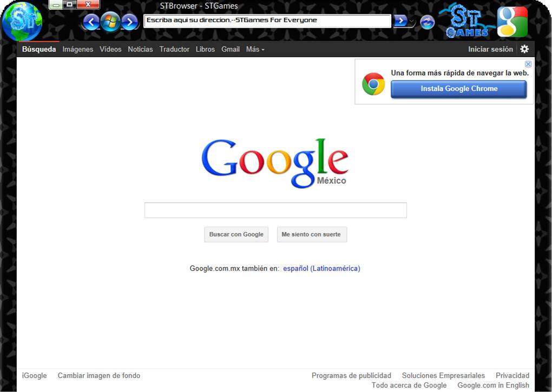The height and width of the screenshot is (392, 552).
Task: Open the dropdown arrow beside Go button
Action: click(x=412, y=22)
